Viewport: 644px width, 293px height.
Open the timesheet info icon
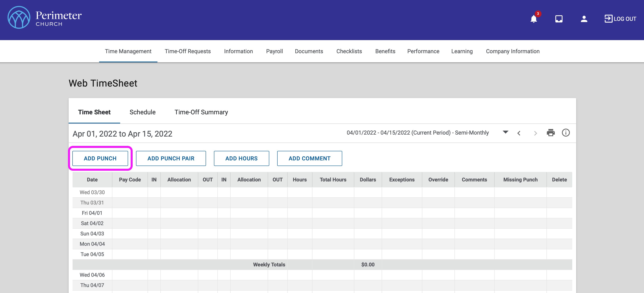(x=565, y=133)
